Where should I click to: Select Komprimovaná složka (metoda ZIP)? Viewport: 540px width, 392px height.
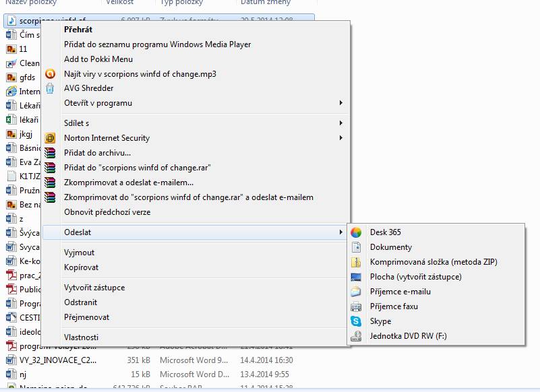tap(433, 262)
